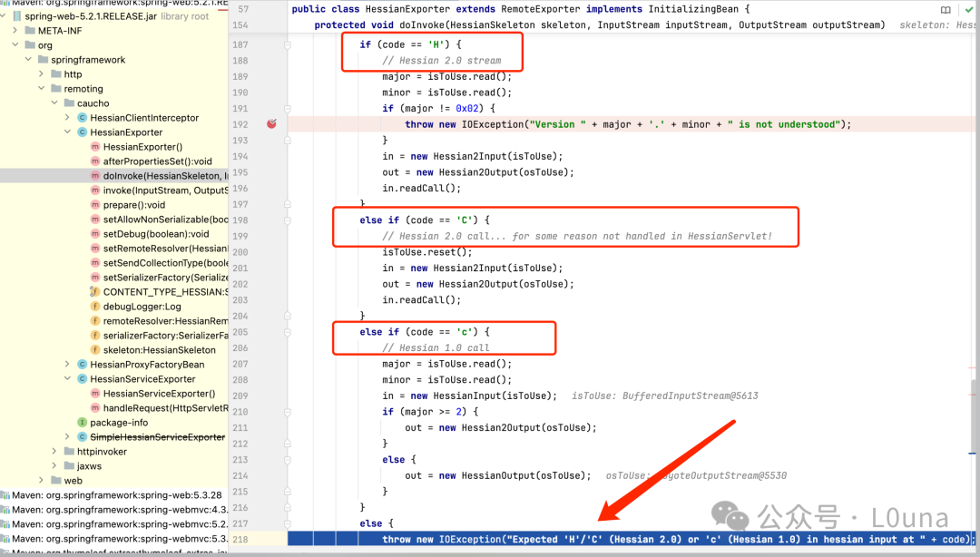The width and height of the screenshot is (980, 557).
Task: Expand HessianProxyFactoryBean class node
Action: coord(67,364)
